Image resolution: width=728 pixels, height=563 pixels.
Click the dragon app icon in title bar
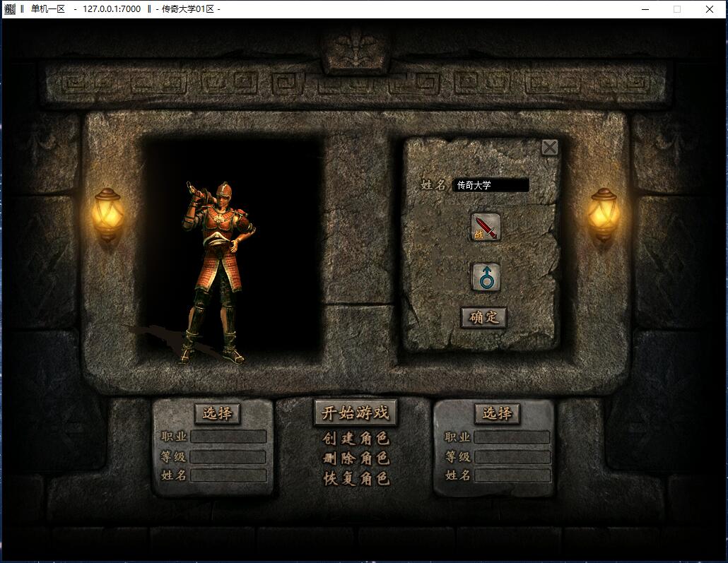[10, 8]
